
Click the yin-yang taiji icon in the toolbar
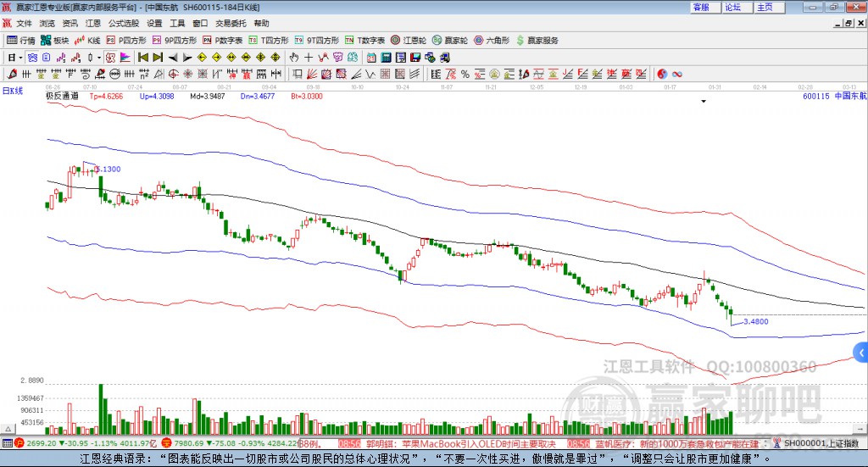662,74
